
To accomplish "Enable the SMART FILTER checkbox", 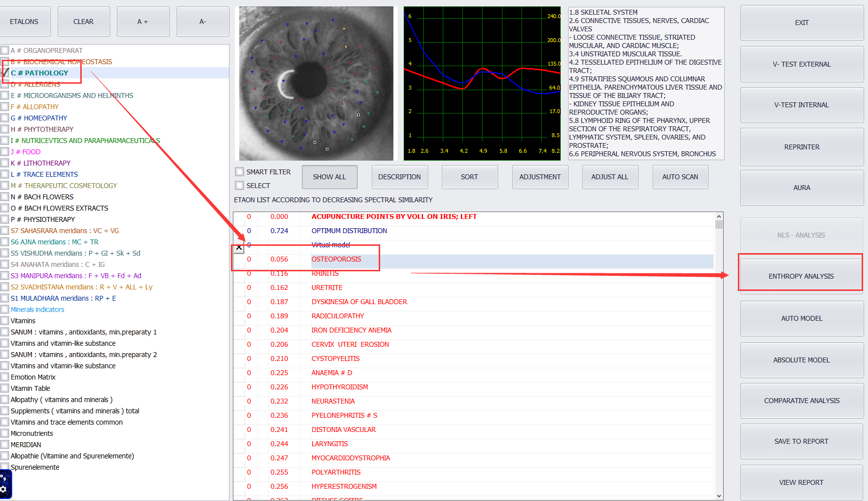I will click(x=239, y=172).
